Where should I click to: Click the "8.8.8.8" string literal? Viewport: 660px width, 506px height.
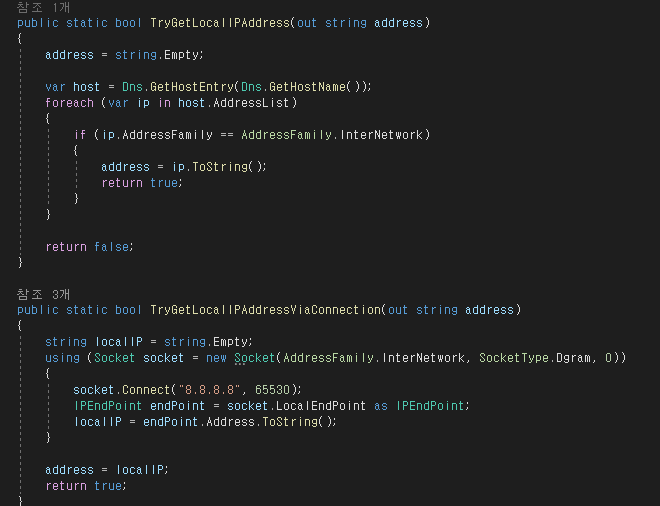pyautogui.click(x=214, y=389)
